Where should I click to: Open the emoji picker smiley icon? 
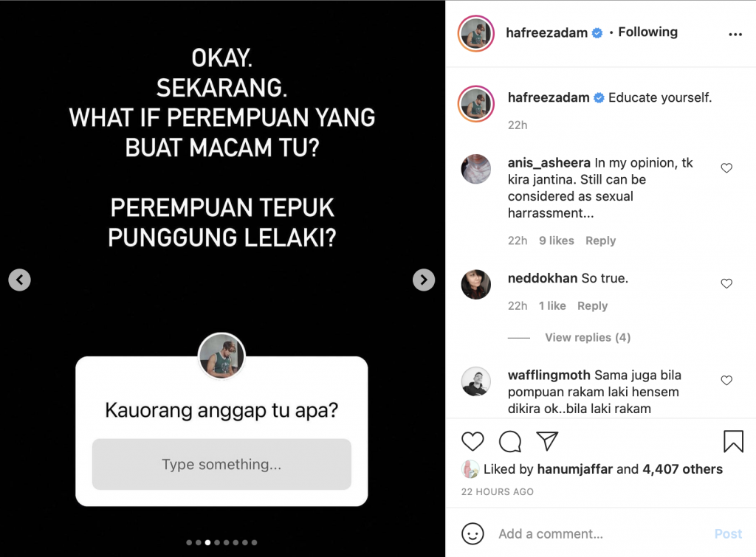tap(472, 534)
